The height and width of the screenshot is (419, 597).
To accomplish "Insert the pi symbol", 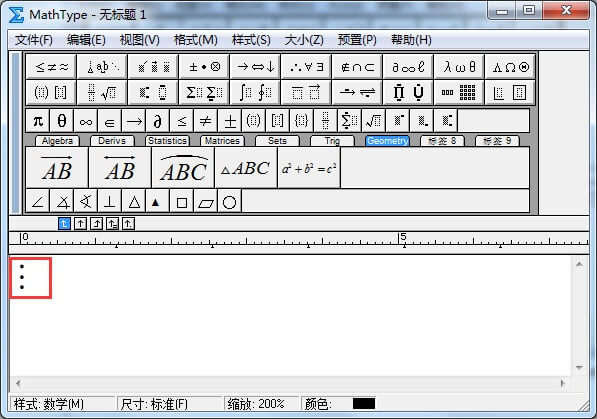I will (38, 121).
